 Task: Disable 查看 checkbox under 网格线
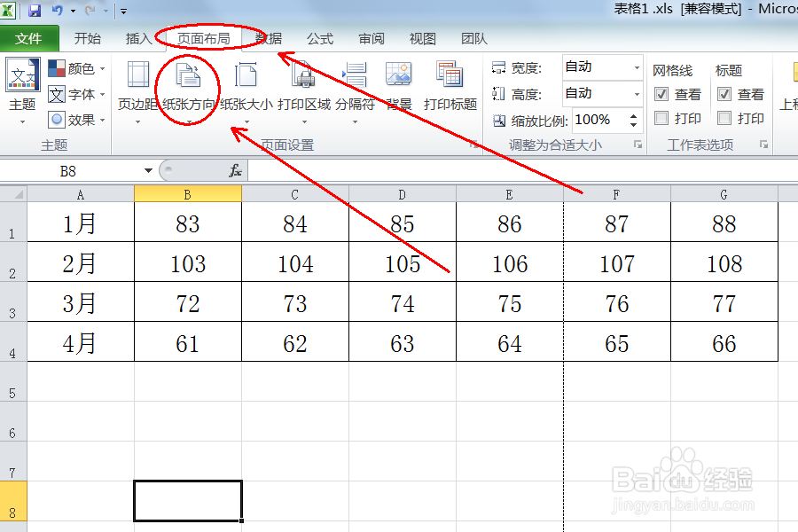coord(662,95)
